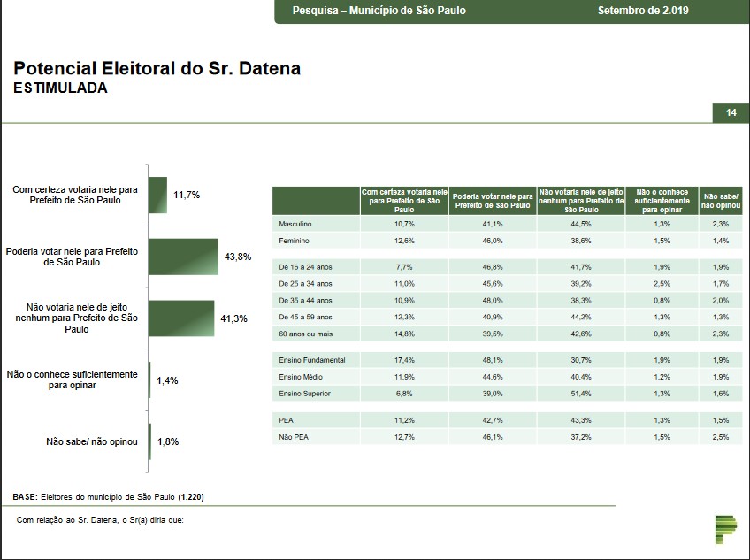
Task: Click the 41,3% green bar
Action: [x=181, y=318]
